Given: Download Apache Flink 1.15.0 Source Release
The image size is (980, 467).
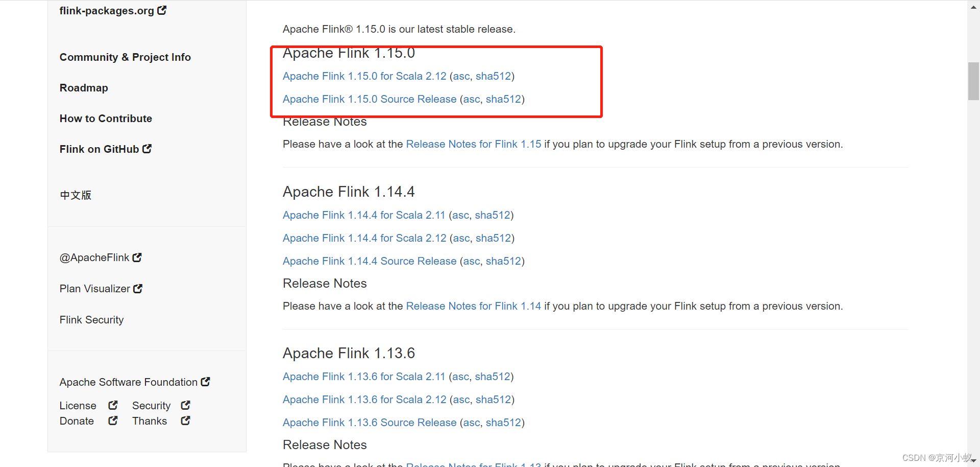Looking at the screenshot, I should (x=370, y=99).
